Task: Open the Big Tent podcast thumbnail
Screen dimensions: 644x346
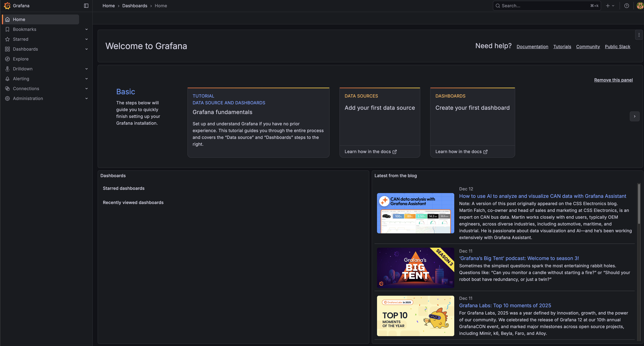Action: coord(415,268)
